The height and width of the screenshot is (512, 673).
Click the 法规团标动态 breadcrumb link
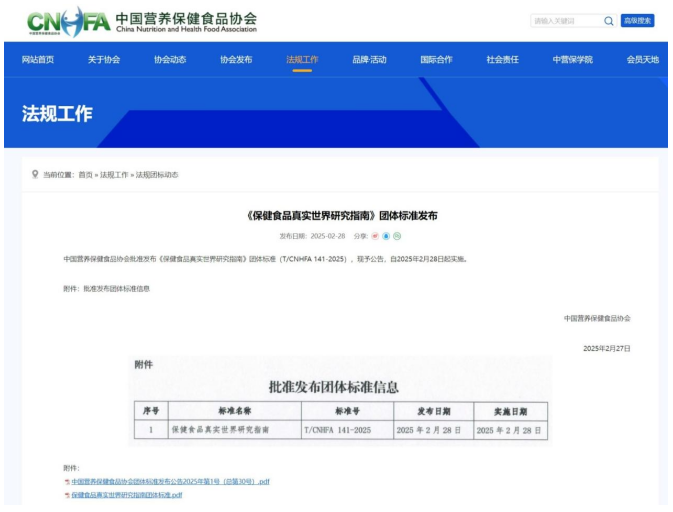157,175
